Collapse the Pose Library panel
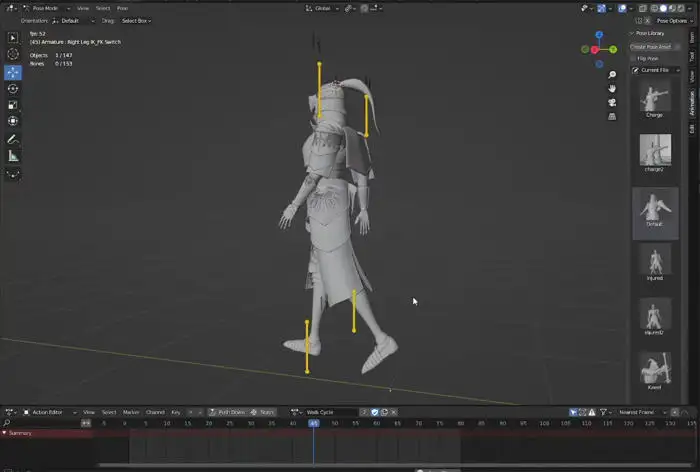This screenshot has width=700, height=472. tap(632, 33)
